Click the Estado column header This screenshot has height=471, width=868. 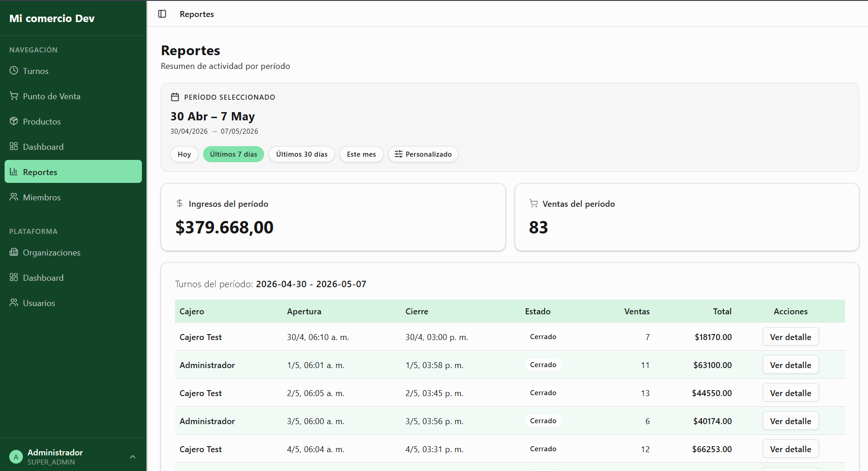pos(538,312)
